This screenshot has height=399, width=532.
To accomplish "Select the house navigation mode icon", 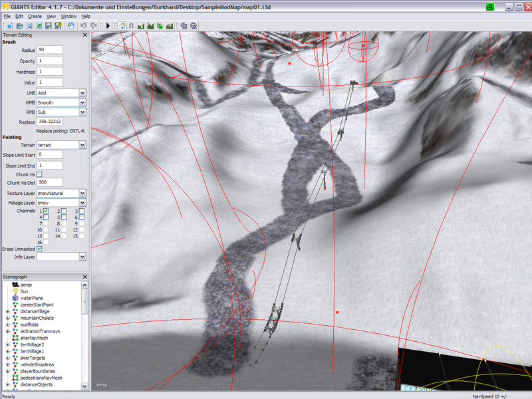I will pos(122,26).
